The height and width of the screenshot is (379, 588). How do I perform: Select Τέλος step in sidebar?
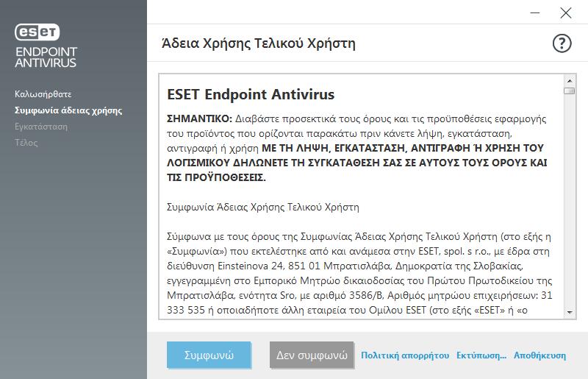click(x=26, y=143)
